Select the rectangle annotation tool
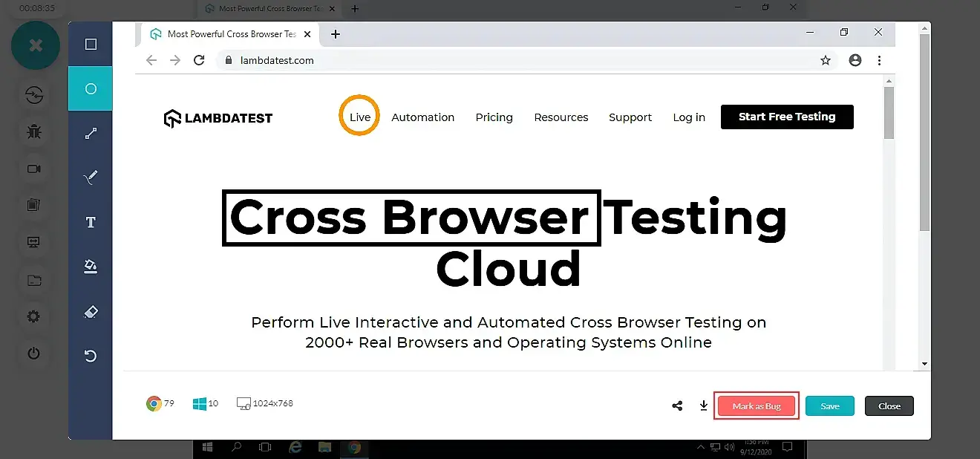 coord(91,45)
